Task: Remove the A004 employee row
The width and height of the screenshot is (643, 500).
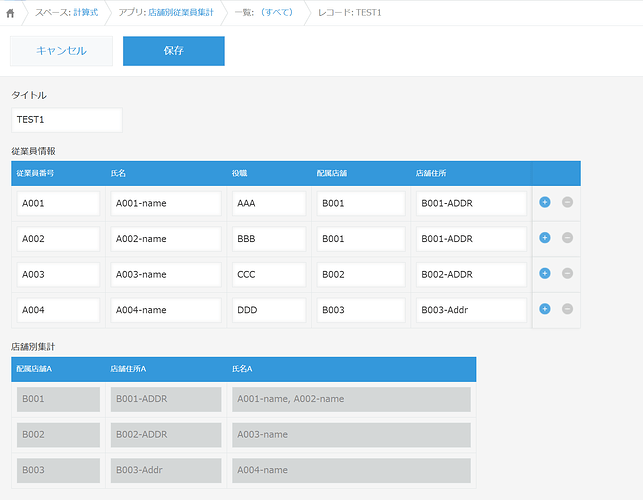Action: tap(567, 309)
